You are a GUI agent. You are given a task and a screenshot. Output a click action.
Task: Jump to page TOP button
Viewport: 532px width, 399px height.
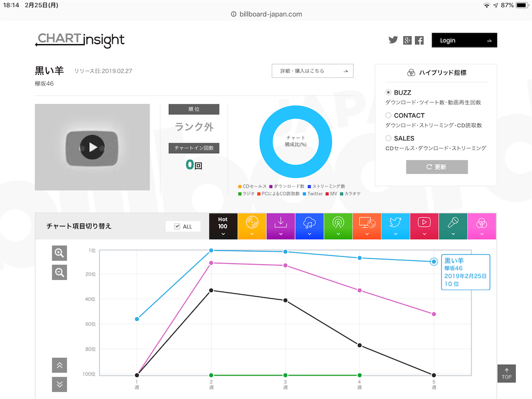coord(507,374)
